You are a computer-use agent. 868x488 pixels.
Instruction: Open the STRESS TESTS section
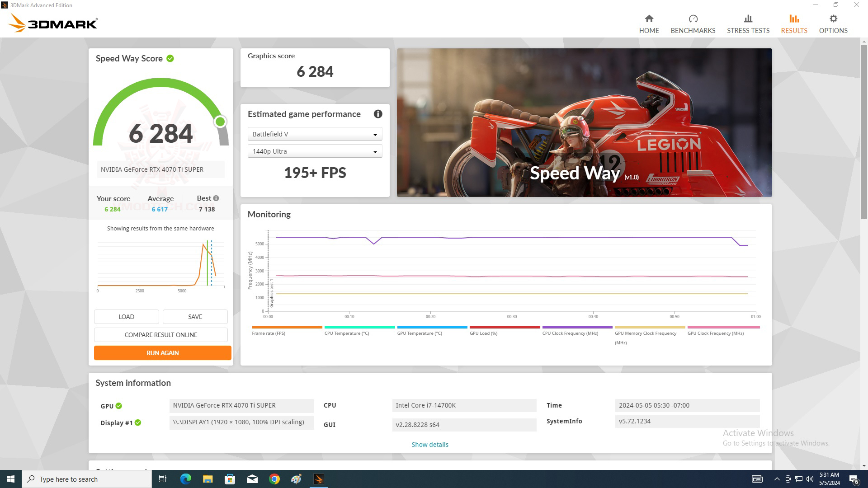(x=748, y=23)
